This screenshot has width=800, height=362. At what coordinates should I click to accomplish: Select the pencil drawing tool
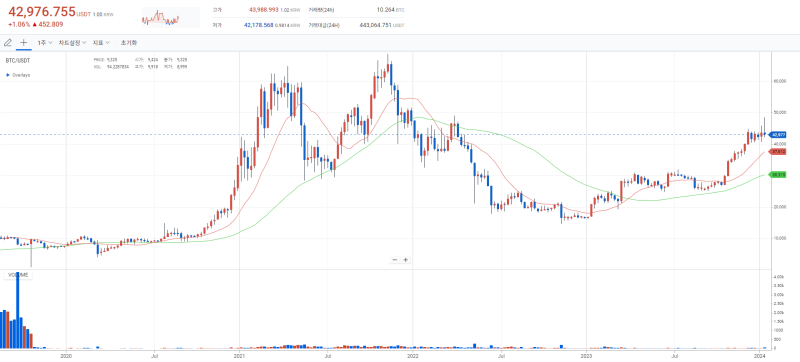[x=8, y=43]
